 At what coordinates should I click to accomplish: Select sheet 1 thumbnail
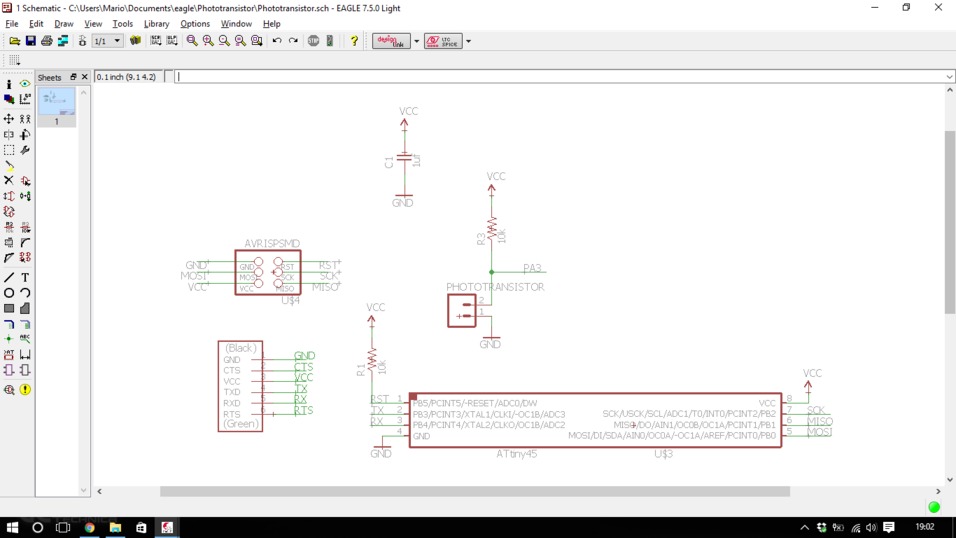tap(56, 106)
